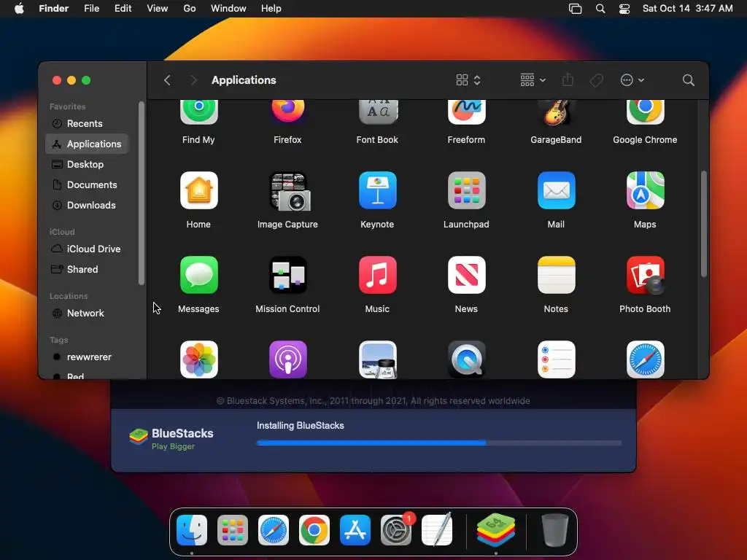The height and width of the screenshot is (560, 747).
Task: Open the Finder menu
Action: [54, 9]
